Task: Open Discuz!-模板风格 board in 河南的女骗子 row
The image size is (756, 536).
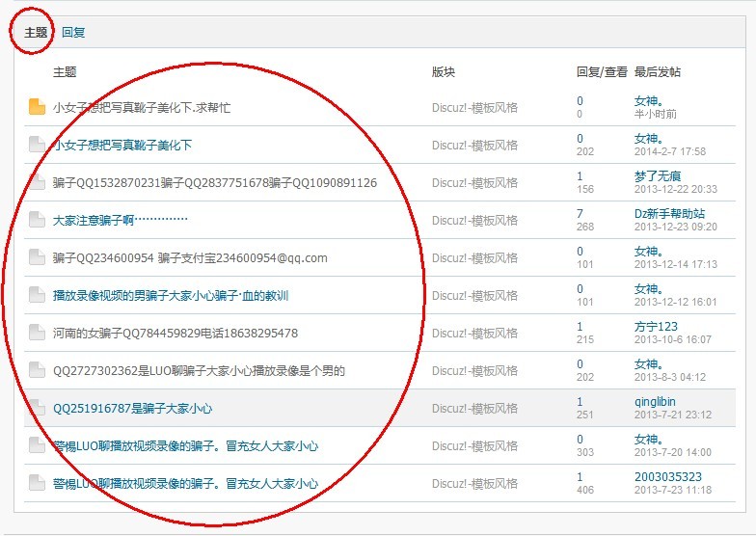Action: point(474,334)
